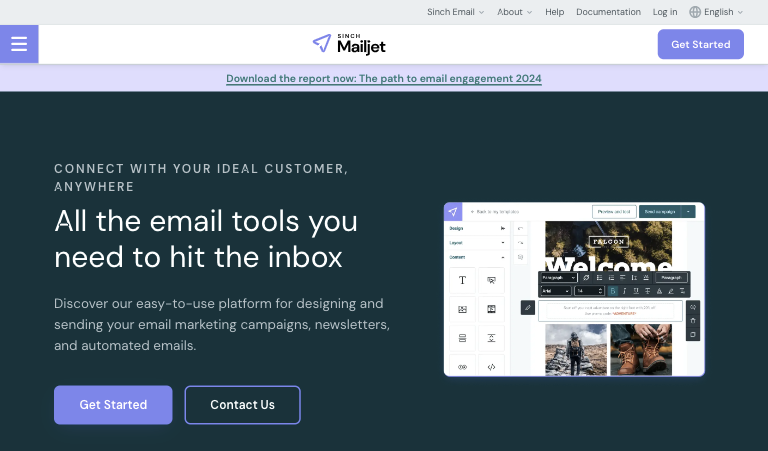Select the Image block icon

click(x=462, y=309)
